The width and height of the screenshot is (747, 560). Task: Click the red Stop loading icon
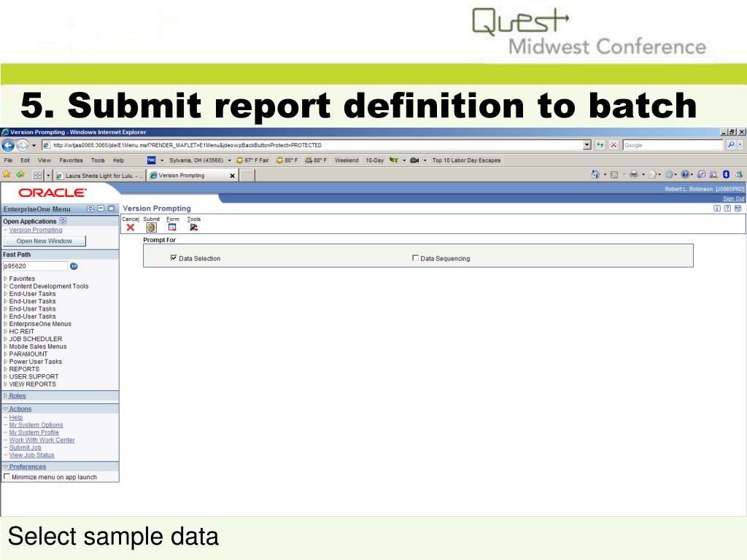tap(614, 145)
